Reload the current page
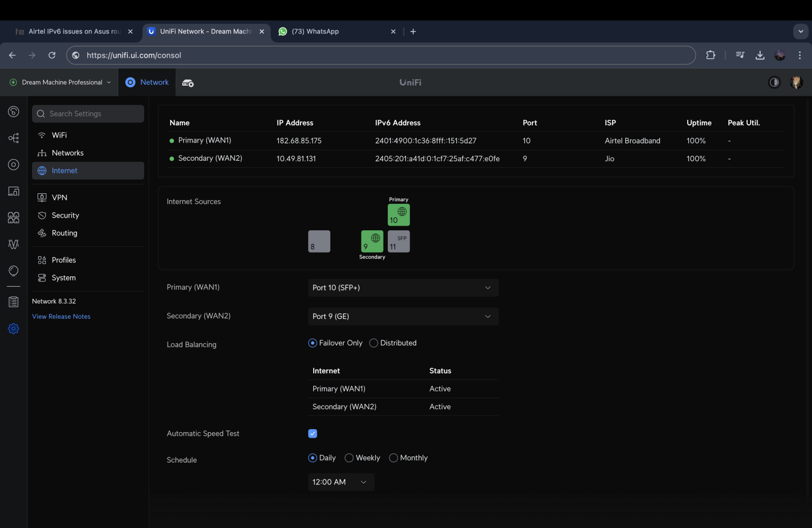 point(52,55)
